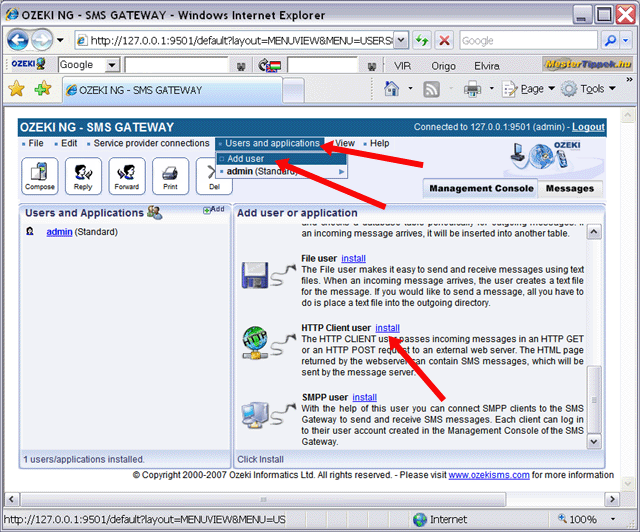Click the Logout link
640x532 pixels.
pos(588,127)
